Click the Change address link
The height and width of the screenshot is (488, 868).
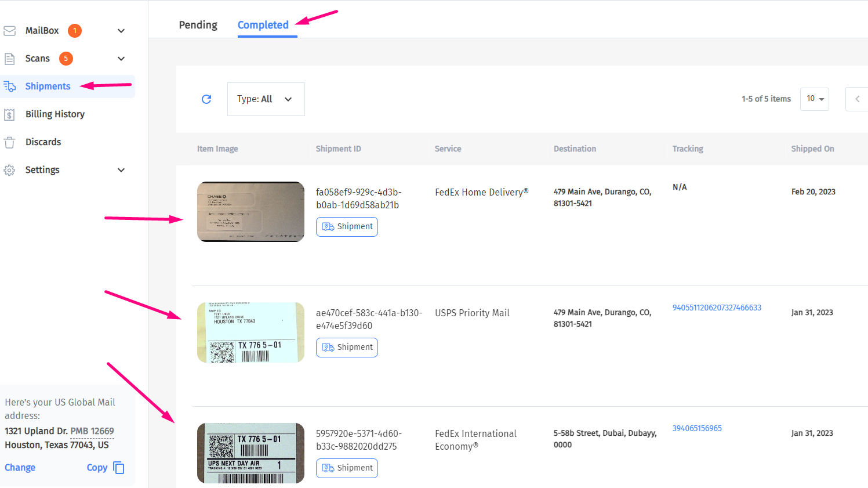[20, 468]
